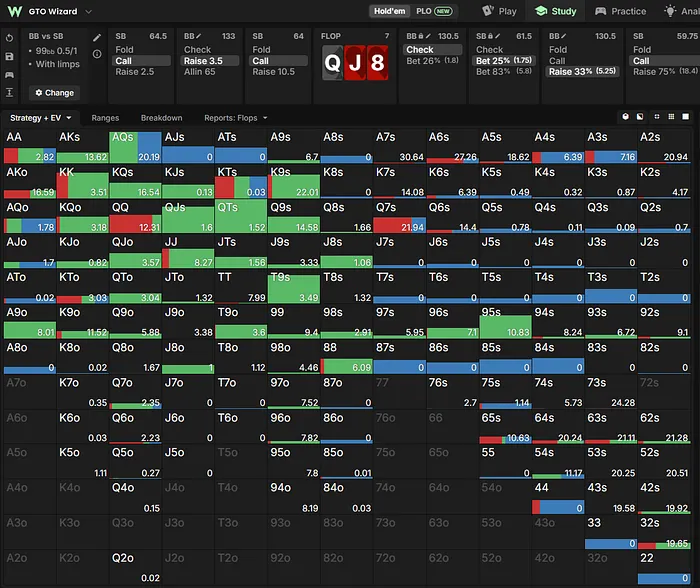Viewport: 700px width, 588px height.
Task: Click the 32s hand cell
Action: coord(663,533)
